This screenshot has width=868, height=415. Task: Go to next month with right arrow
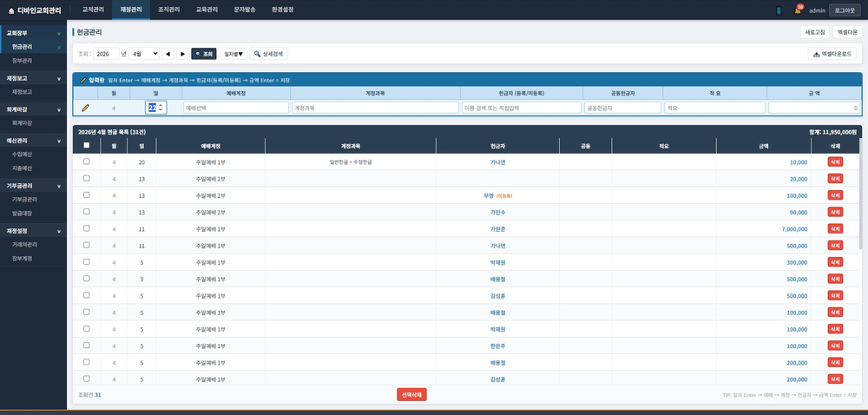(x=182, y=54)
